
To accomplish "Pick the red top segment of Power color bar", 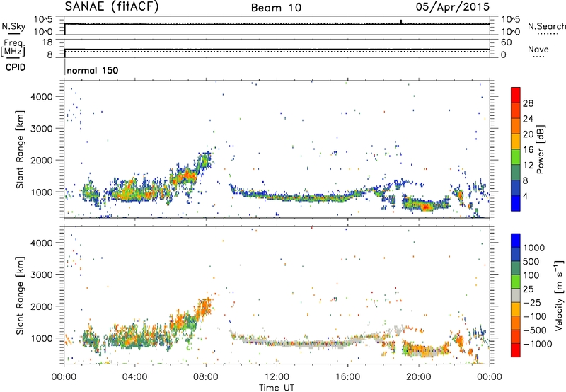I will (516, 95).
